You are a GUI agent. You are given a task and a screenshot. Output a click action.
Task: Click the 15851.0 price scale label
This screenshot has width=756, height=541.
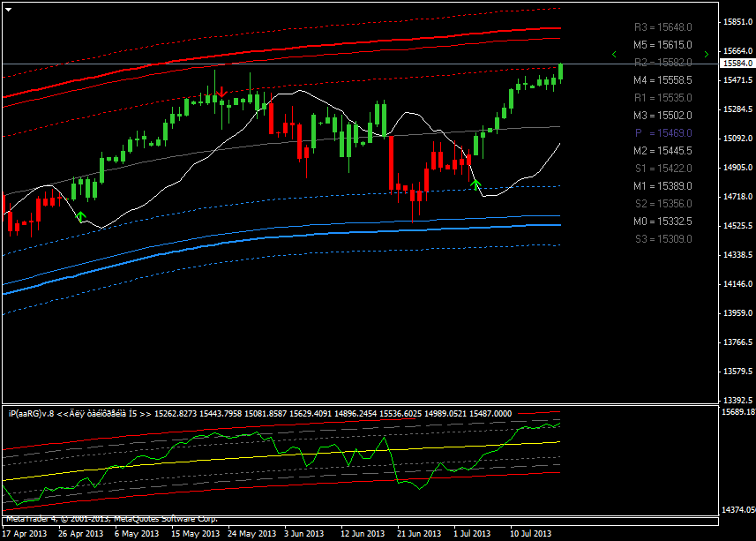(737, 22)
